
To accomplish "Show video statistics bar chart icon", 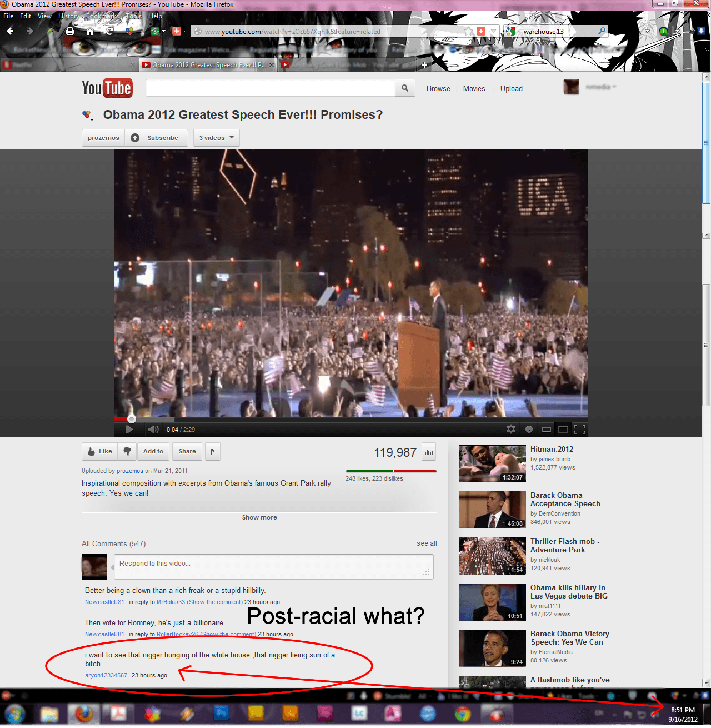I will tap(429, 452).
